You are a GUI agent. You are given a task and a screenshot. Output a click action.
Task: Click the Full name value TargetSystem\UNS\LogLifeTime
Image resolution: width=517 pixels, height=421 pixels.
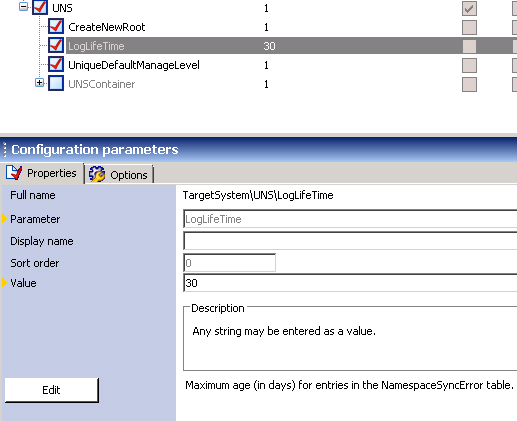coord(258,195)
